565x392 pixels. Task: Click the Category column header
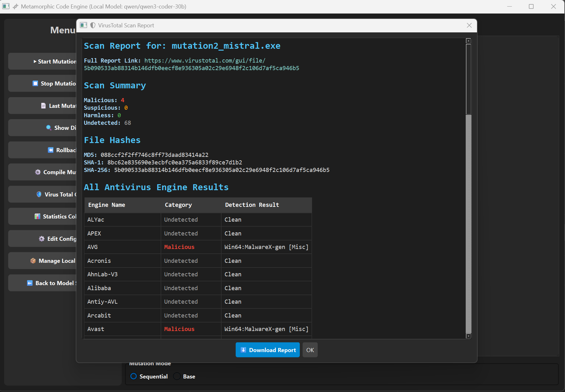191,205
